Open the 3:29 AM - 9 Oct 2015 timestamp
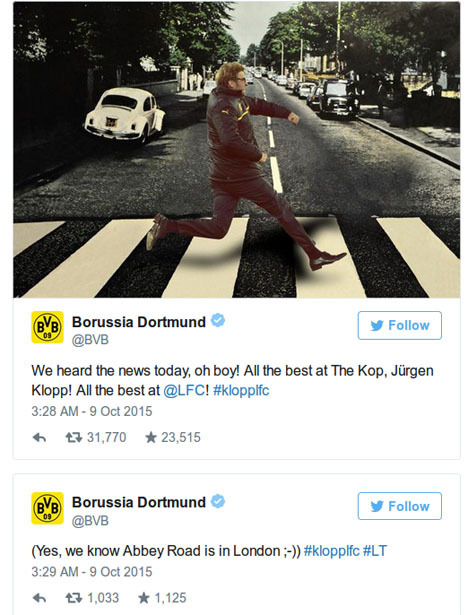The height and width of the screenshot is (615, 468). point(92,572)
